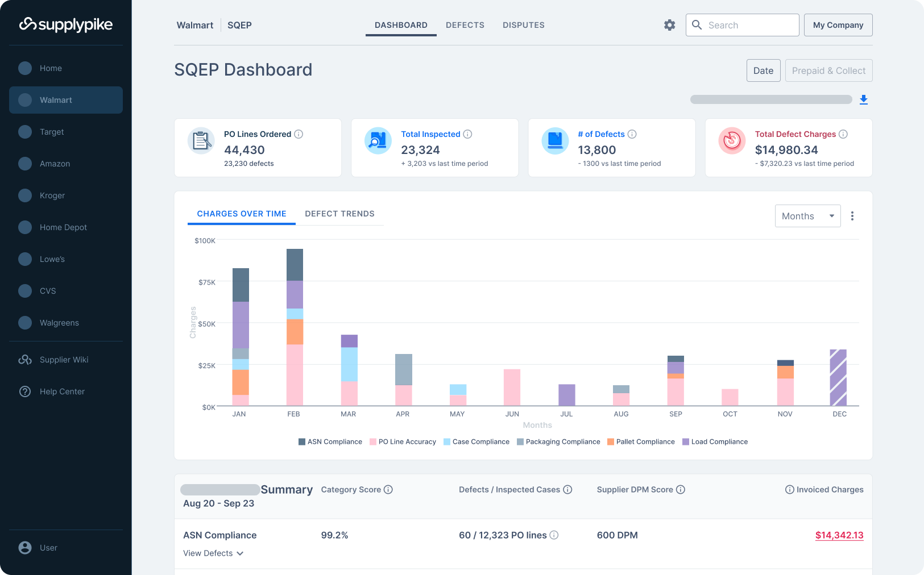Toggle Case Compliance series in legend
Screen dimensions: 924x575
pos(476,442)
